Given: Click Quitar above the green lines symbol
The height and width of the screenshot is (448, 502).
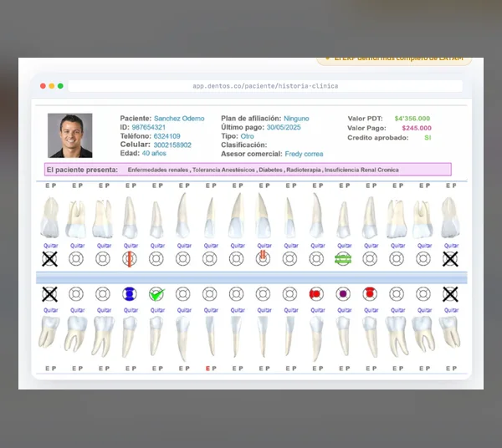Looking at the screenshot, I should [x=344, y=246].
